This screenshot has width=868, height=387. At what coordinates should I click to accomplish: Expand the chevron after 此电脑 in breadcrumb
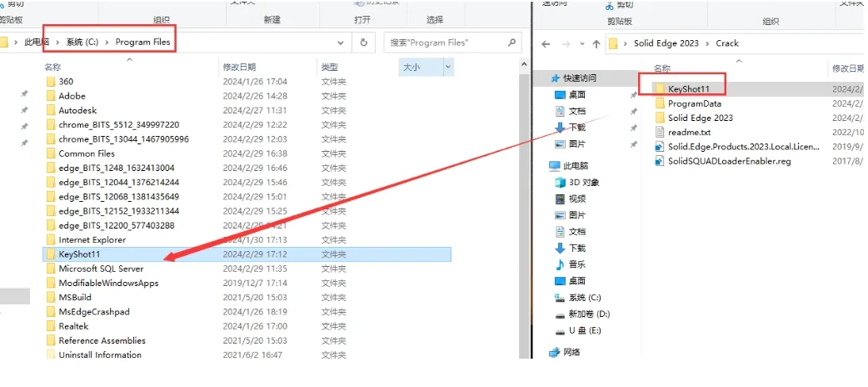click(58, 43)
